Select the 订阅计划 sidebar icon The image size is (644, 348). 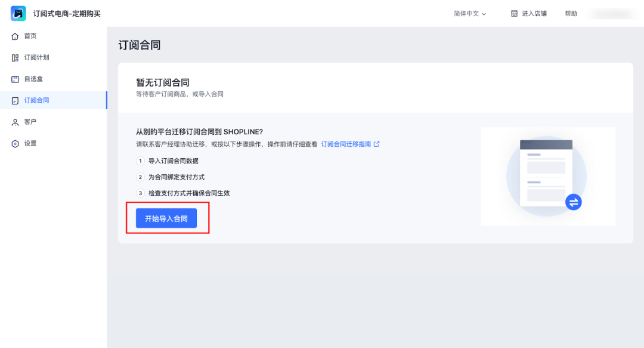(16, 58)
